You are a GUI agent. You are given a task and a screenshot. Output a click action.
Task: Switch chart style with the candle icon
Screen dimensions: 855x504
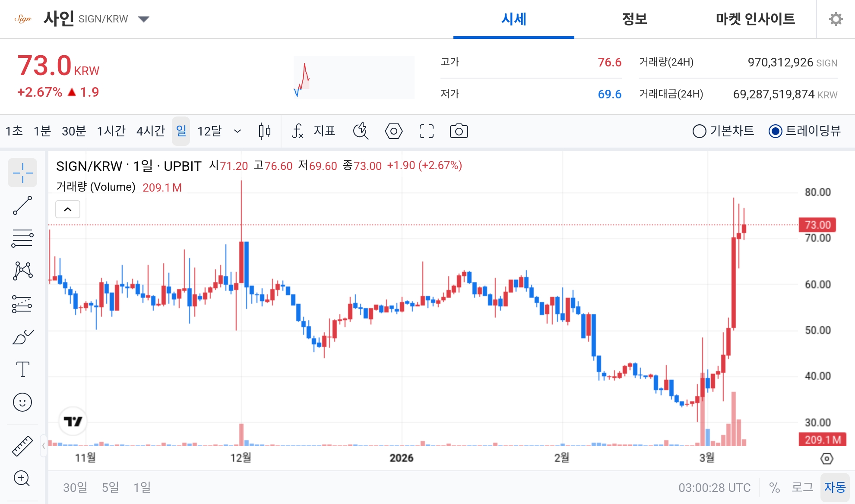pos(265,131)
